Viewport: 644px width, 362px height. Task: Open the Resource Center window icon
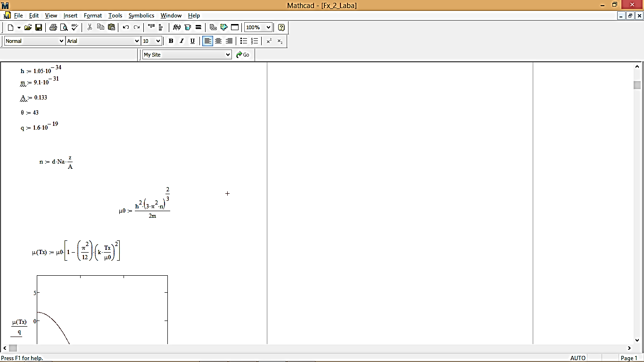click(x=235, y=27)
